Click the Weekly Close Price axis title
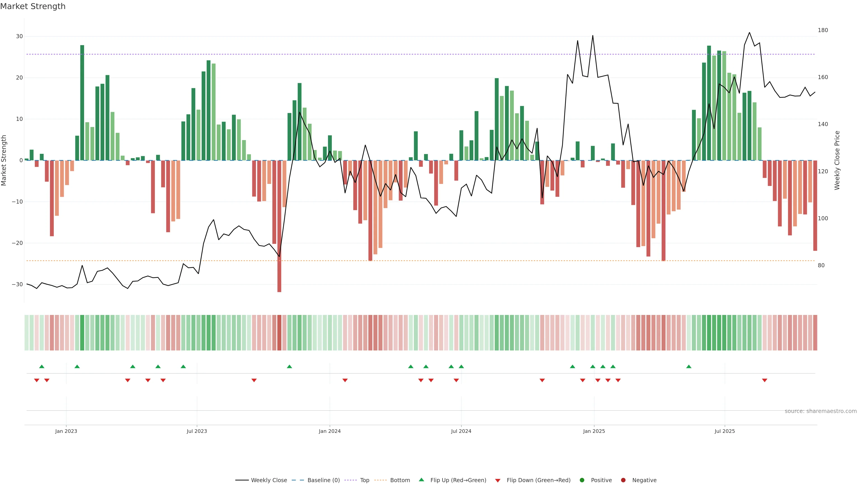The image size is (868, 488). pyautogui.click(x=837, y=160)
